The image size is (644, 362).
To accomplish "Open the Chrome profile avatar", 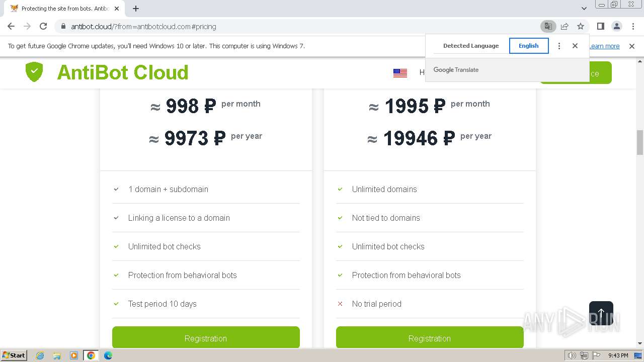I will point(616,27).
